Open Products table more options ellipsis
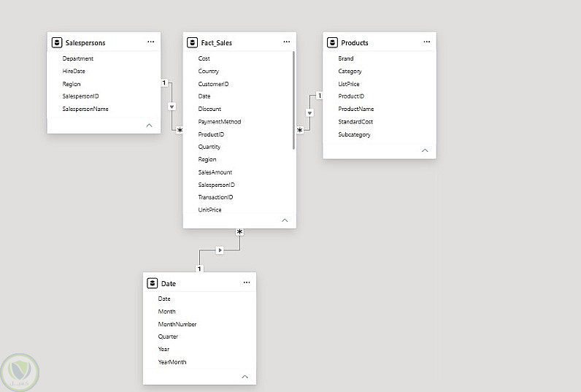The image size is (581, 392). (x=427, y=42)
